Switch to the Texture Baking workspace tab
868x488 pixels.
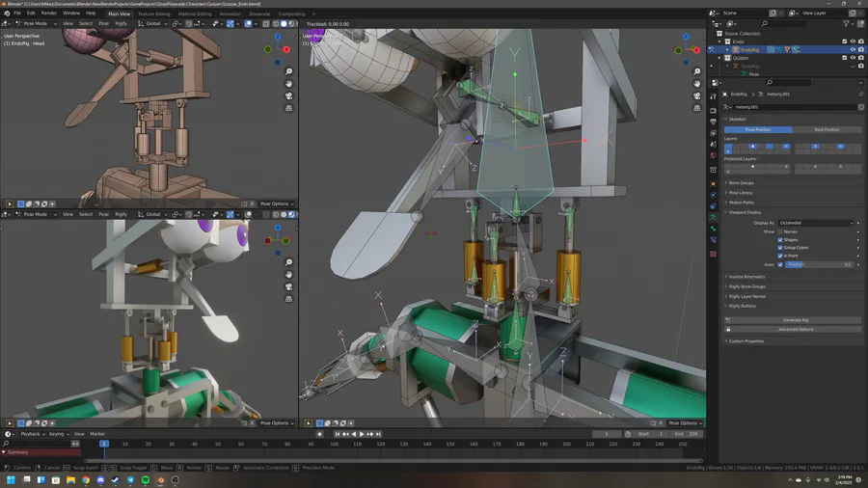click(154, 14)
